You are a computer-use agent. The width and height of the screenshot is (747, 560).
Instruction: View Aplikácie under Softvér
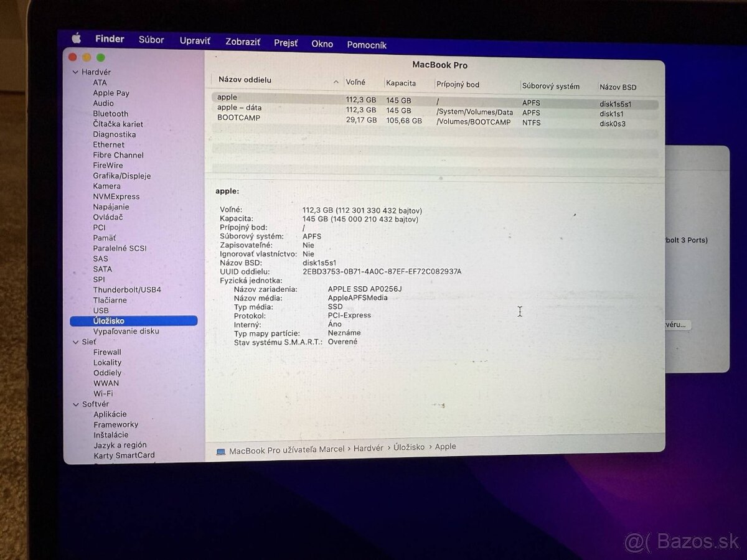(x=110, y=414)
